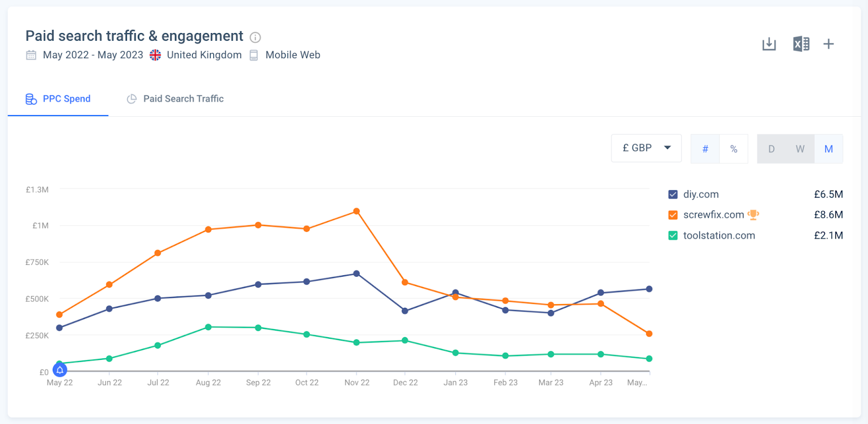Click screwfix.com Nov 22 peak data point

356,211
